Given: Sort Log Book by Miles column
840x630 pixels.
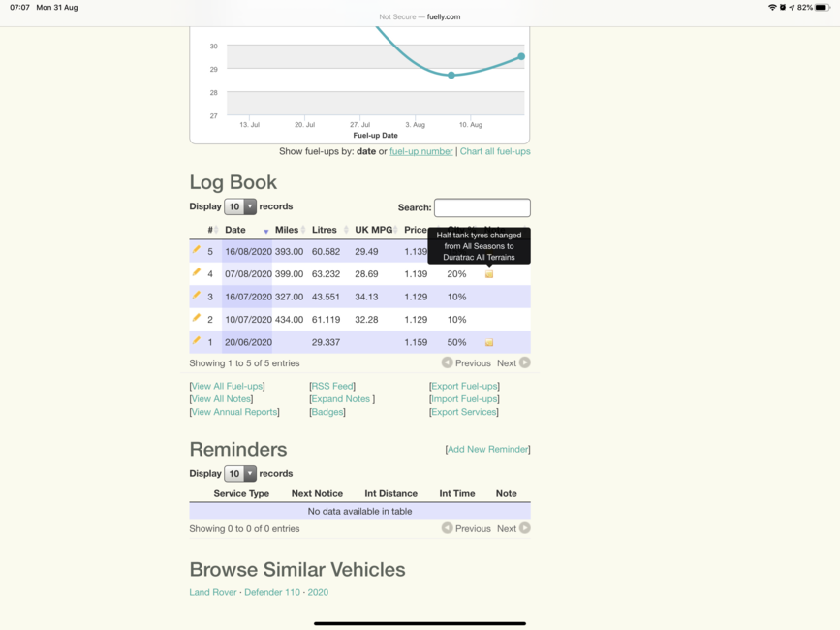Looking at the screenshot, I should point(290,230).
